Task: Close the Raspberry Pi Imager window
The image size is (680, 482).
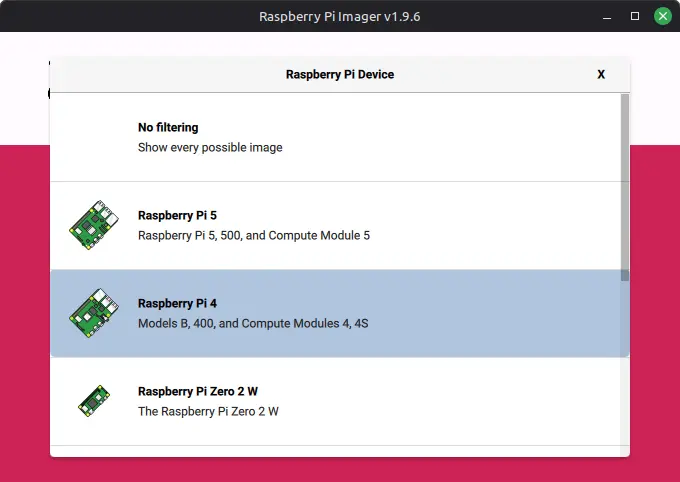Action: pos(662,16)
